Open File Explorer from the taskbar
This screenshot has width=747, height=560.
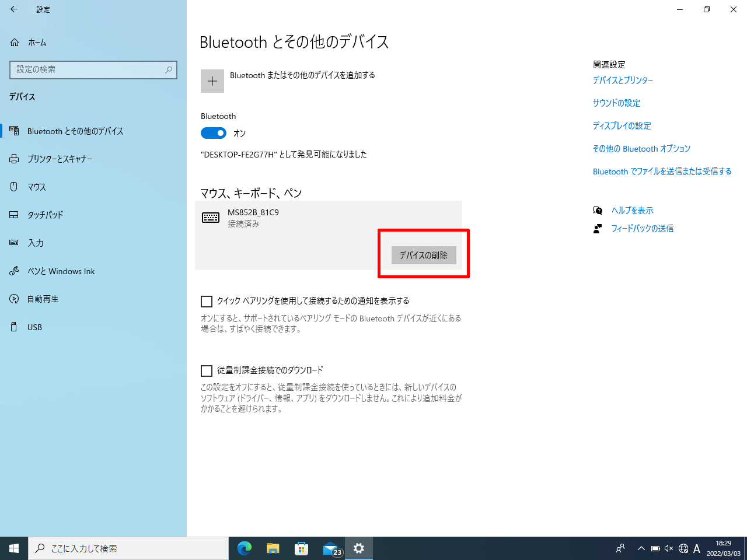273,548
